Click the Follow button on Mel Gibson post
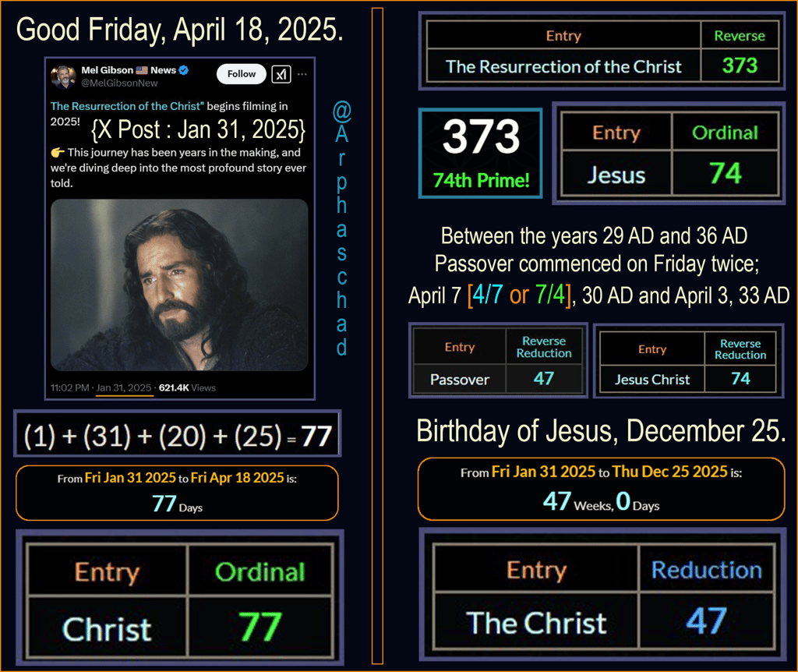This screenshot has width=798, height=672. pos(242,74)
